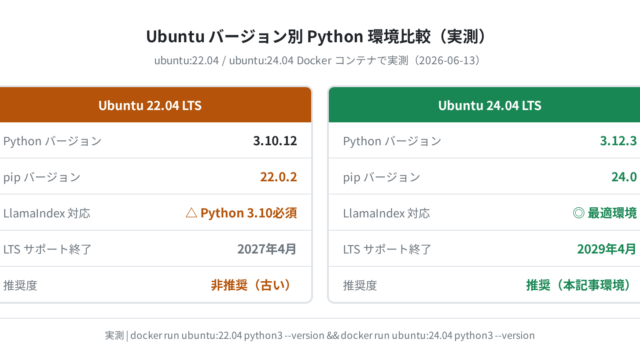The image size is (640, 360).
Task: Click the Python version value 3.10.12
Action: tap(275, 141)
